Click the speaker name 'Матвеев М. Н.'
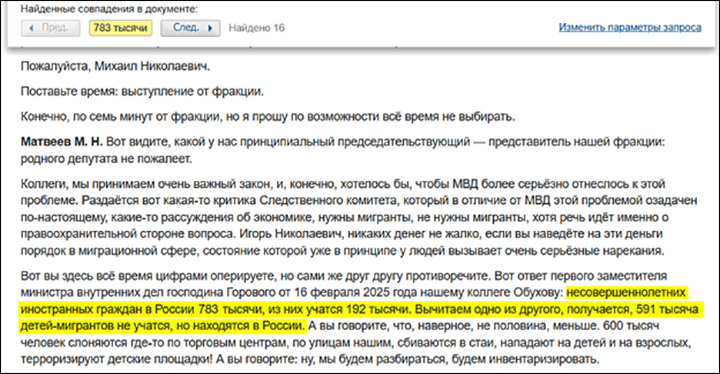 tap(62, 142)
